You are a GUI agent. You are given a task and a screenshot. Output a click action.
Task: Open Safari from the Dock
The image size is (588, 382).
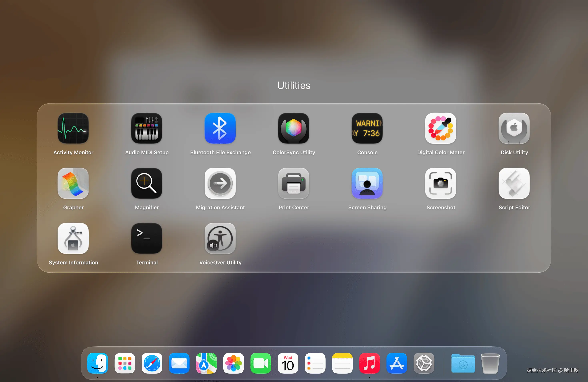tap(152, 363)
